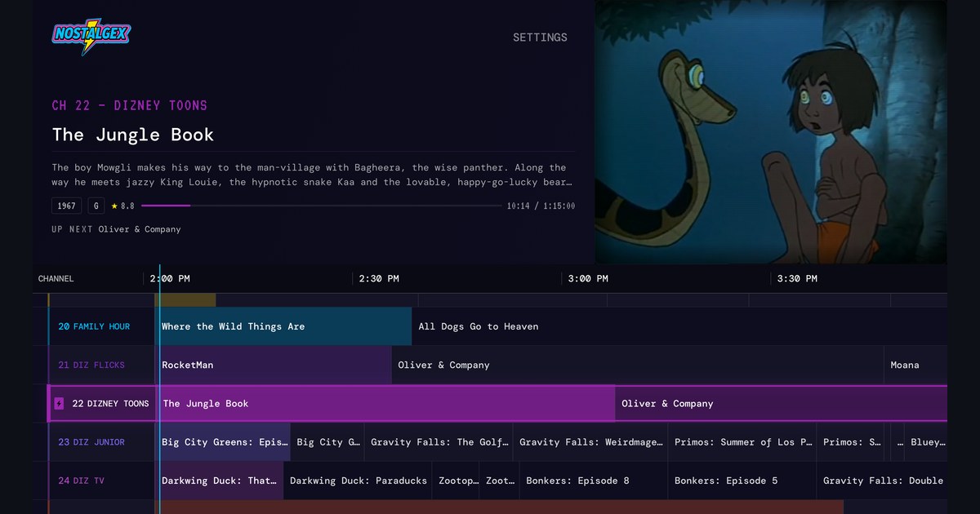Open the Bluey… block
The height and width of the screenshot is (514, 980).
click(926, 442)
